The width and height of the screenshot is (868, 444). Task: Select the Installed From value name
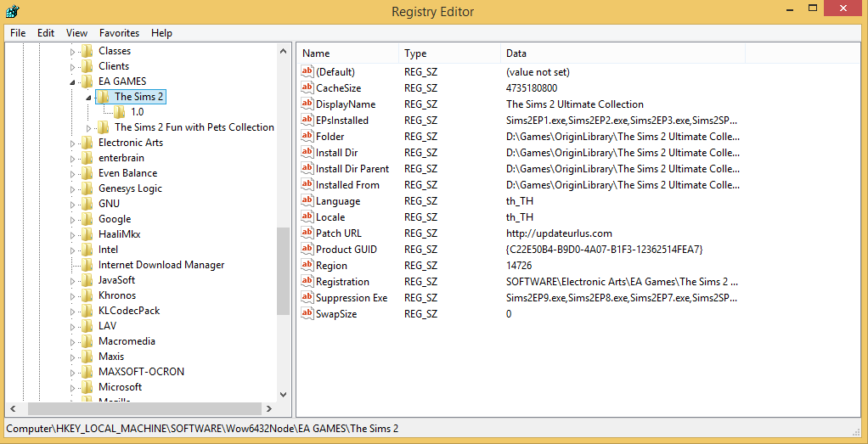[347, 185]
